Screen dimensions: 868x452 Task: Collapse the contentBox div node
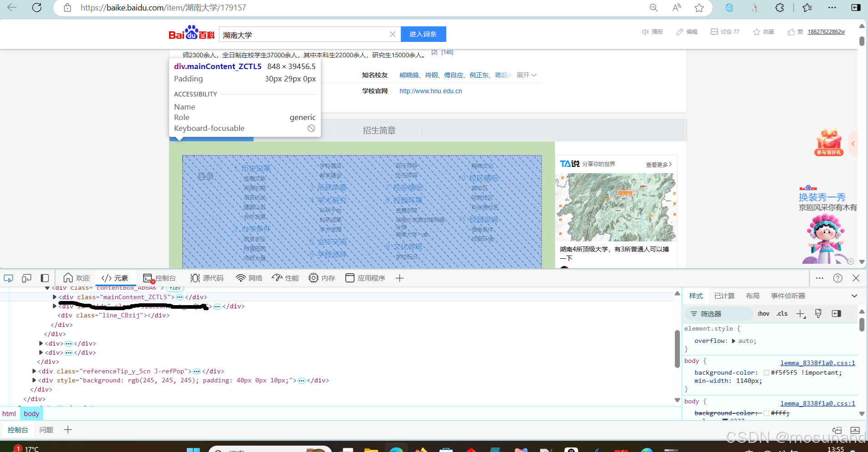pyautogui.click(x=47, y=288)
